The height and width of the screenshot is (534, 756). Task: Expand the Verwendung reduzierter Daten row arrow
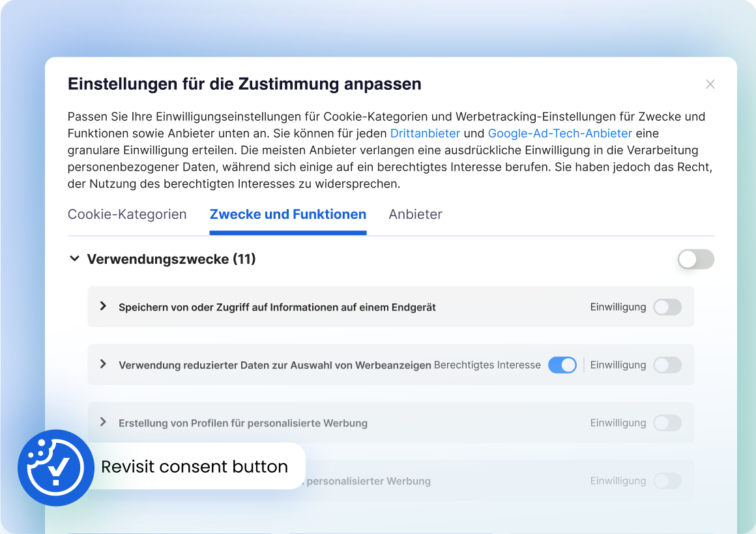[x=103, y=364]
